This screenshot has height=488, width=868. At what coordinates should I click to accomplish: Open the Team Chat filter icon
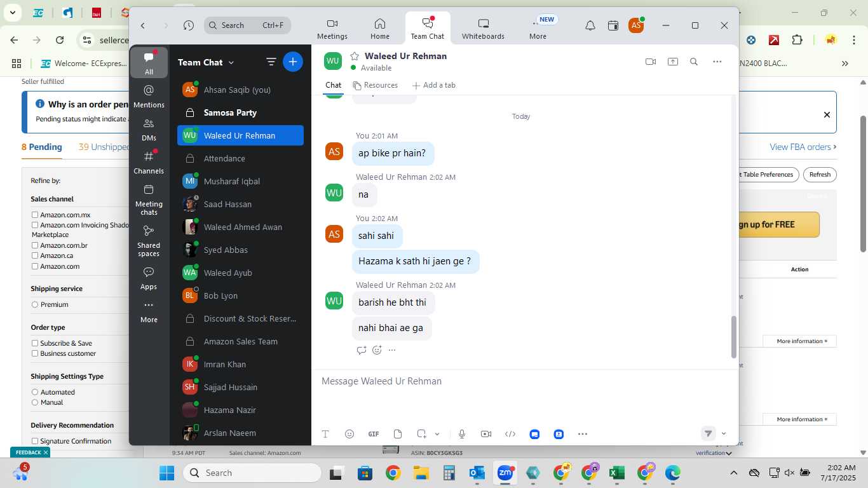point(271,62)
